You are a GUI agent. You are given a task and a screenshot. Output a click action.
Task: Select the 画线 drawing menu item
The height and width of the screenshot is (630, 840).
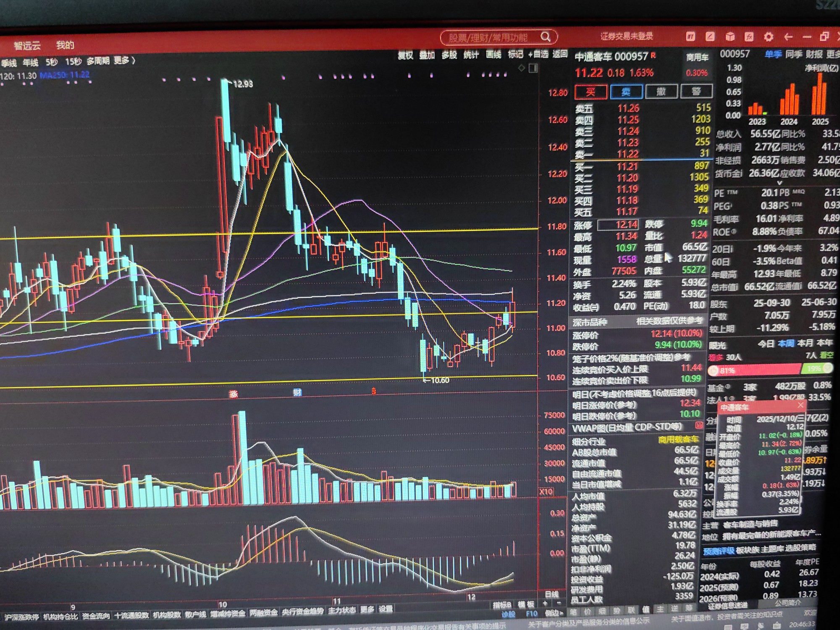(493, 55)
